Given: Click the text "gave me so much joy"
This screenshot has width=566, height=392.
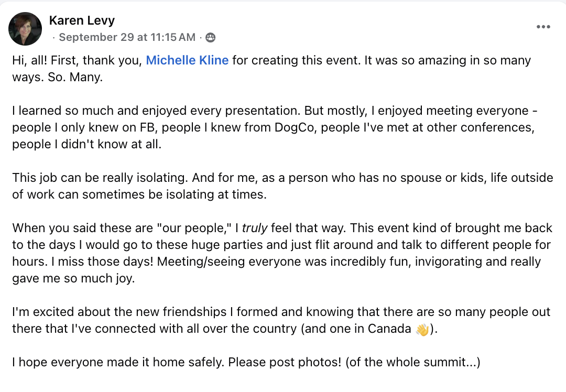Looking at the screenshot, I should pyautogui.click(x=73, y=278).
